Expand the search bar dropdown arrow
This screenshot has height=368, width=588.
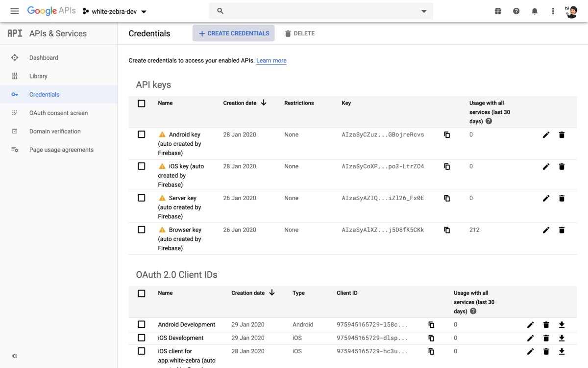pyautogui.click(x=424, y=11)
